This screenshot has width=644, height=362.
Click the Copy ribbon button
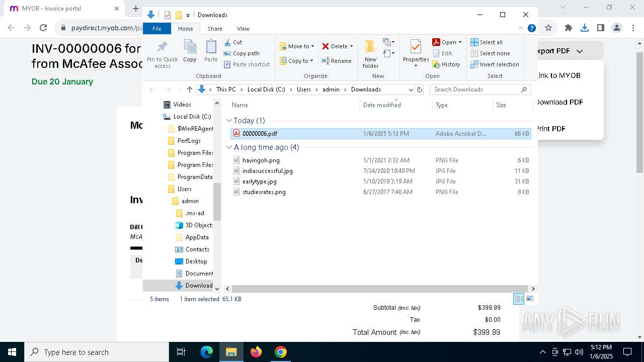pyautogui.click(x=190, y=51)
